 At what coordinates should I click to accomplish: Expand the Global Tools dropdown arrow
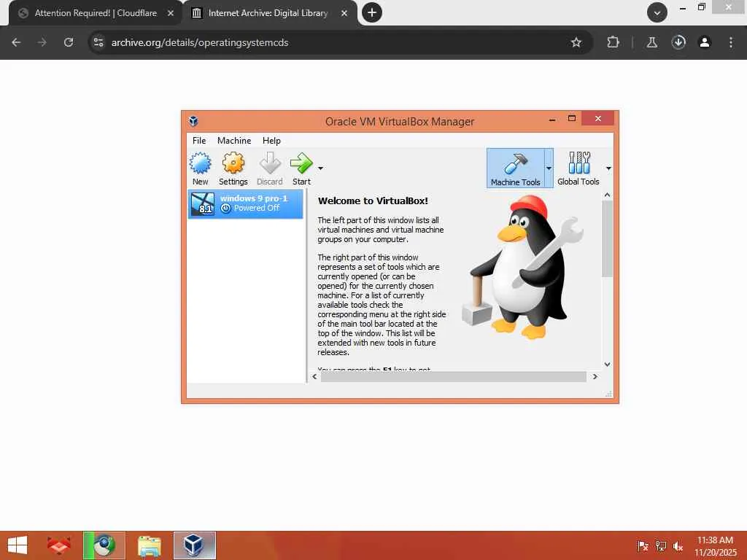click(x=608, y=168)
